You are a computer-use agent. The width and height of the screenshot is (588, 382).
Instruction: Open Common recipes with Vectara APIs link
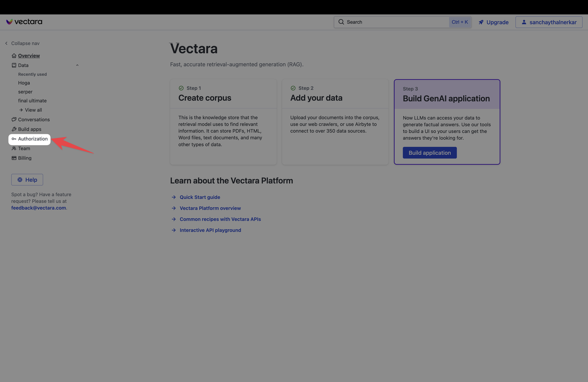(220, 219)
